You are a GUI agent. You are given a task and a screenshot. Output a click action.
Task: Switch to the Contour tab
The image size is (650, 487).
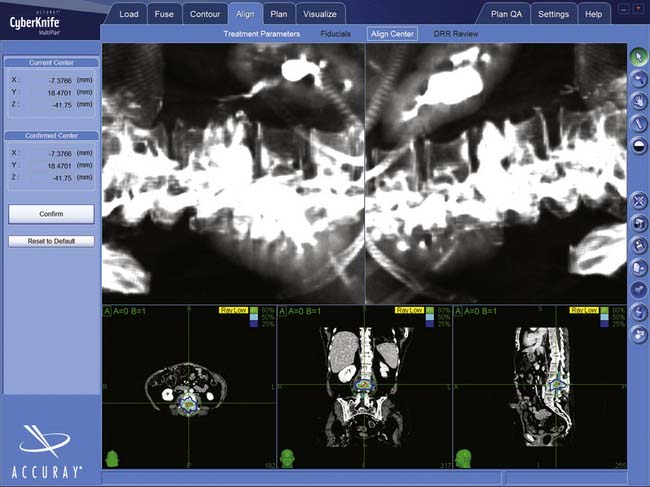[x=204, y=14]
